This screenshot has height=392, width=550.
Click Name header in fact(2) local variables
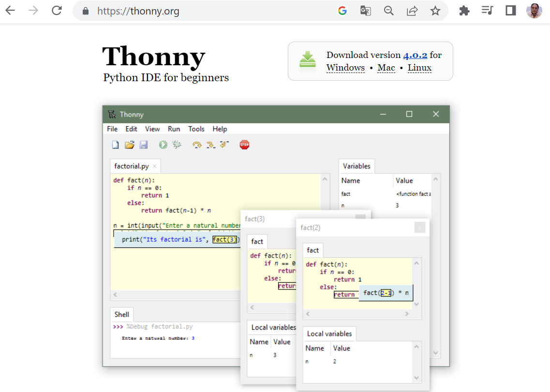314,348
